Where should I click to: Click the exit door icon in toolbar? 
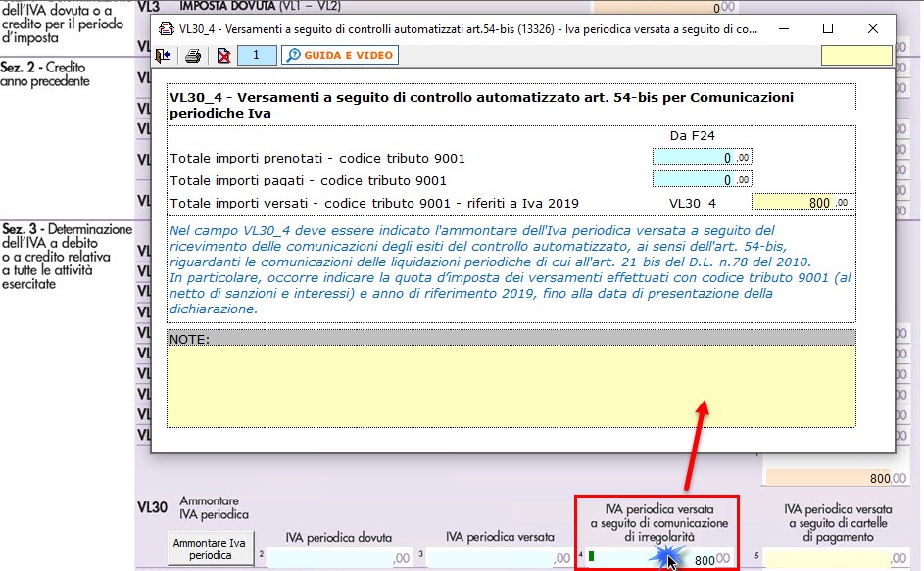click(164, 56)
